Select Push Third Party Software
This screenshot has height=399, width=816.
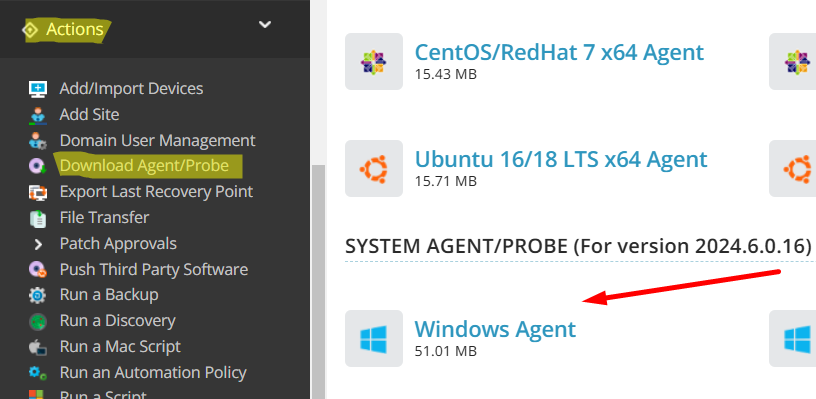154,269
